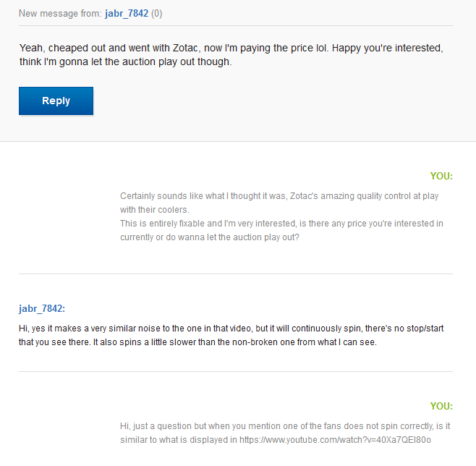Image resolution: width=476 pixels, height=466 pixels.
Task: Click 'that you see there. It also spins' line
Action: point(197,342)
